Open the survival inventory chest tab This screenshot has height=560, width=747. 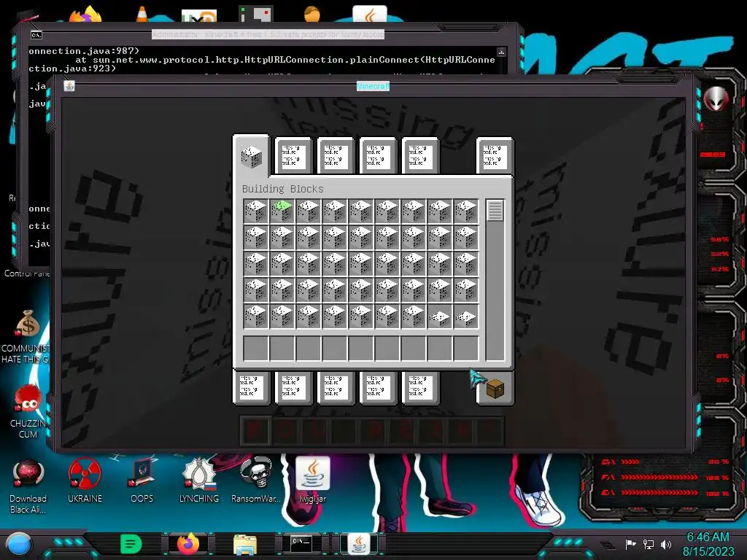(495, 389)
